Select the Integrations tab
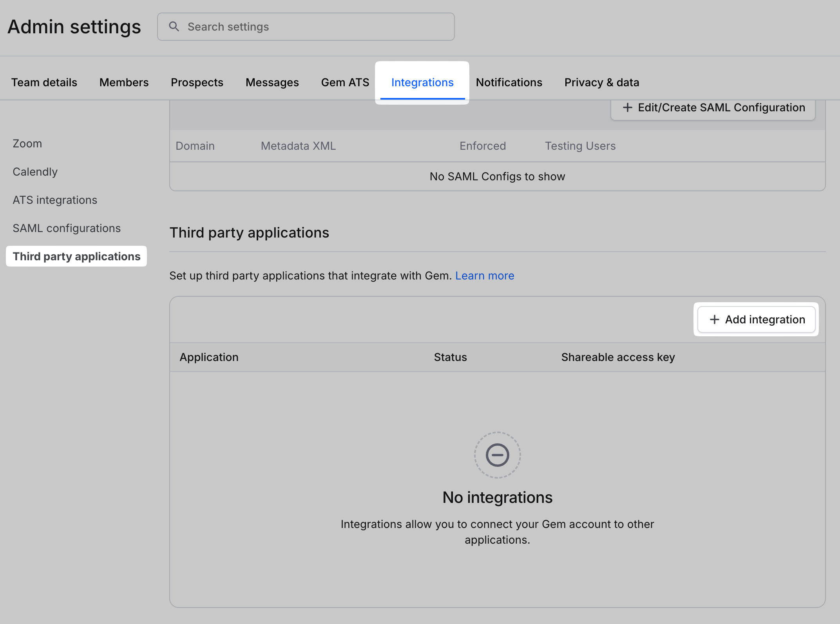This screenshot has height=624, width=840. 422,82
